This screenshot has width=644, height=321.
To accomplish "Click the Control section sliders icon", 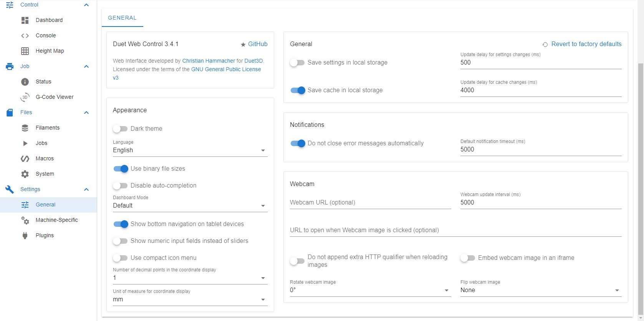I will [x=10, y=5].
